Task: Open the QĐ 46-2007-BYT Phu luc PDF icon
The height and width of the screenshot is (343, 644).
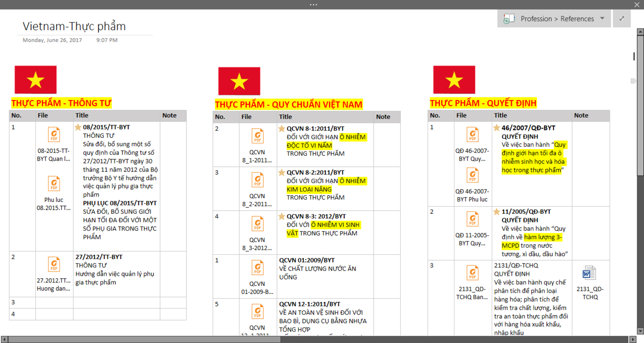Action: (x=473, y=176)
